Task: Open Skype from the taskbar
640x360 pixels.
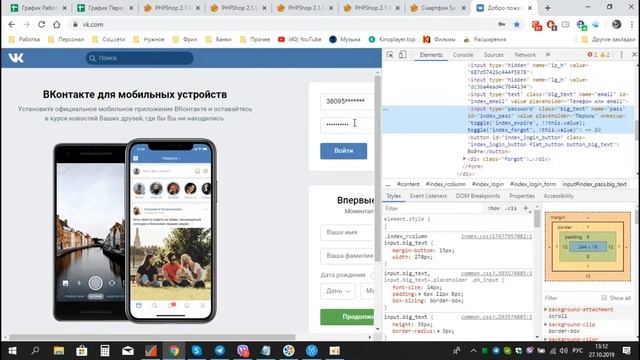Action: coord(196,351)
